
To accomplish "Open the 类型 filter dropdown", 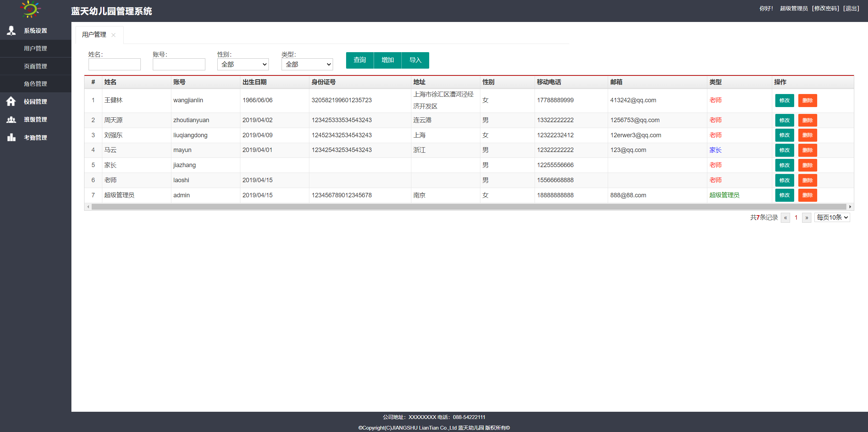I will pyautogui.click(x=307, y=64).
